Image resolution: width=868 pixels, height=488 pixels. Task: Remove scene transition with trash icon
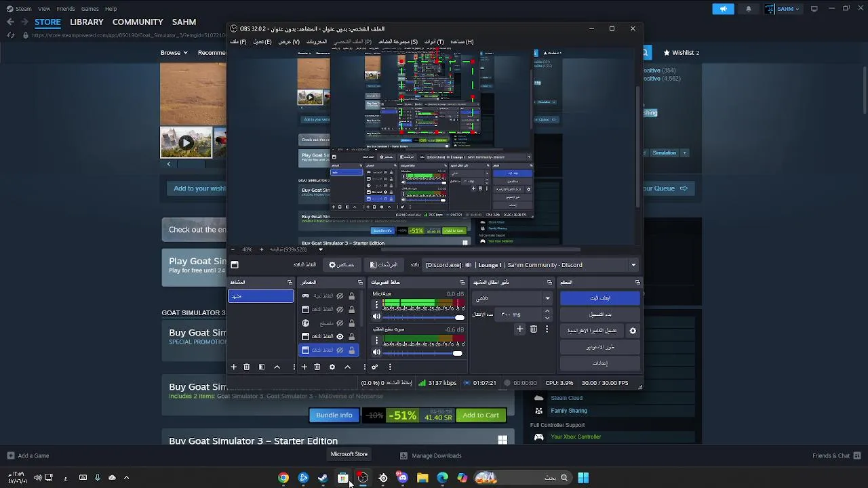tap(534, 329)
